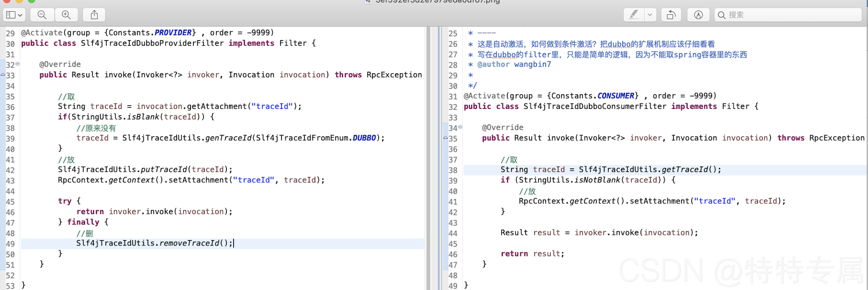
Task: Open the sidebar view menu button
Action: (x=14, y=15)
